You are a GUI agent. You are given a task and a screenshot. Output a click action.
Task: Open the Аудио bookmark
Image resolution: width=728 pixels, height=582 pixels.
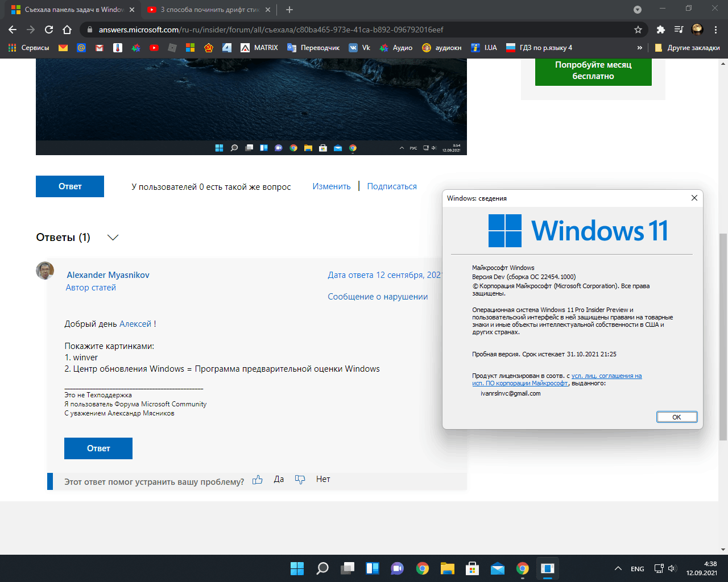(396, 48)
